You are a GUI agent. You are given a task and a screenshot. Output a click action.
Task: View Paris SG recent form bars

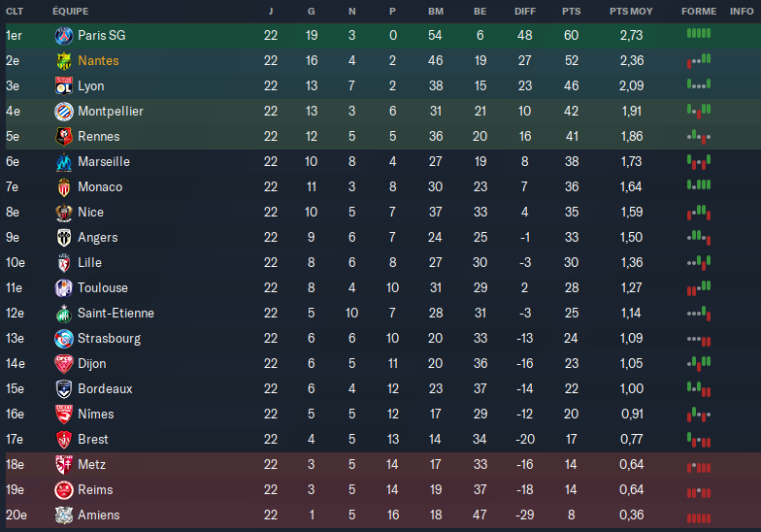698,35
